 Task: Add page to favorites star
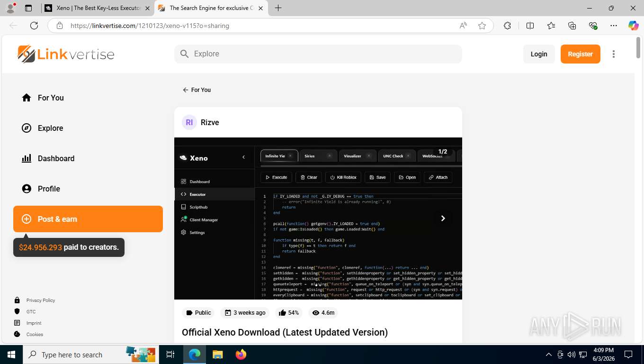point(482,26)
